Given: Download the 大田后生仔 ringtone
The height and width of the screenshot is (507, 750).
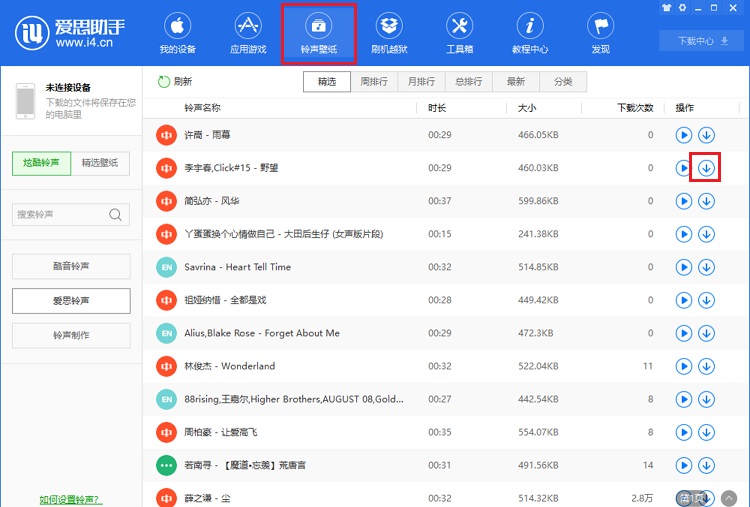Looking at the screenshot, I should click(x=706, y=234).
